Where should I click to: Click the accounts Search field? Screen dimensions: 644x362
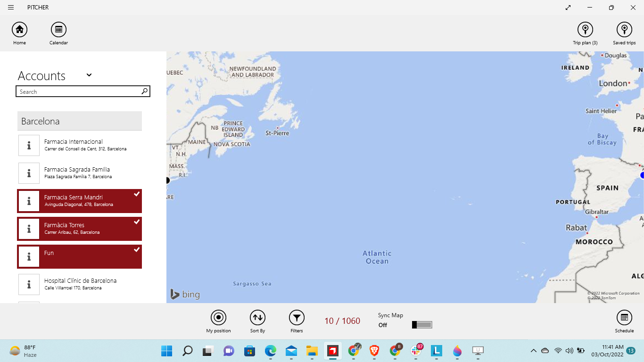pos(79,91)
